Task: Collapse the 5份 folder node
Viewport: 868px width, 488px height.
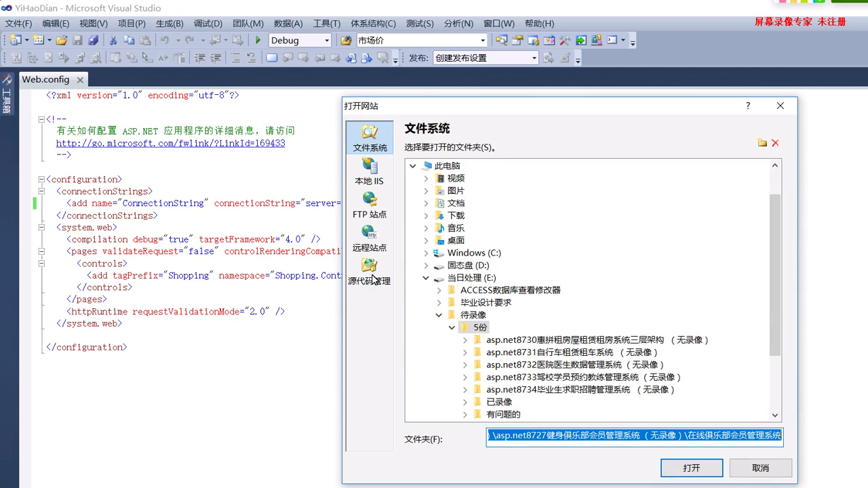Action: [452, 327]
